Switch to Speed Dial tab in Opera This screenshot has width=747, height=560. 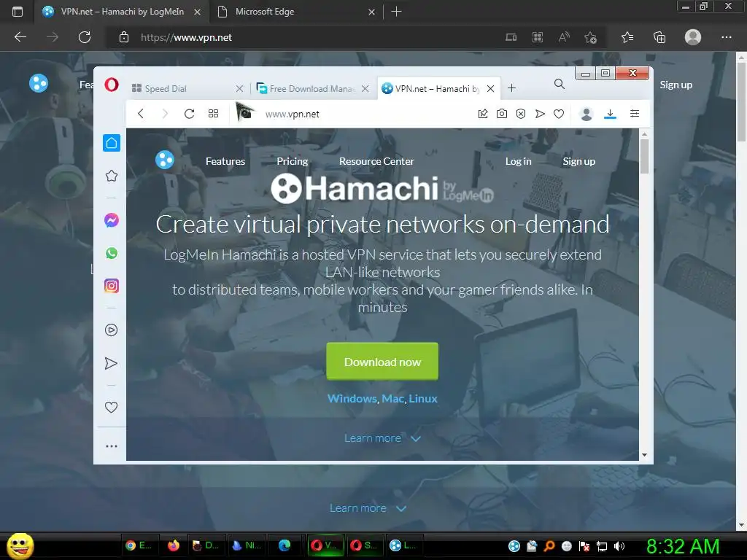187,88
